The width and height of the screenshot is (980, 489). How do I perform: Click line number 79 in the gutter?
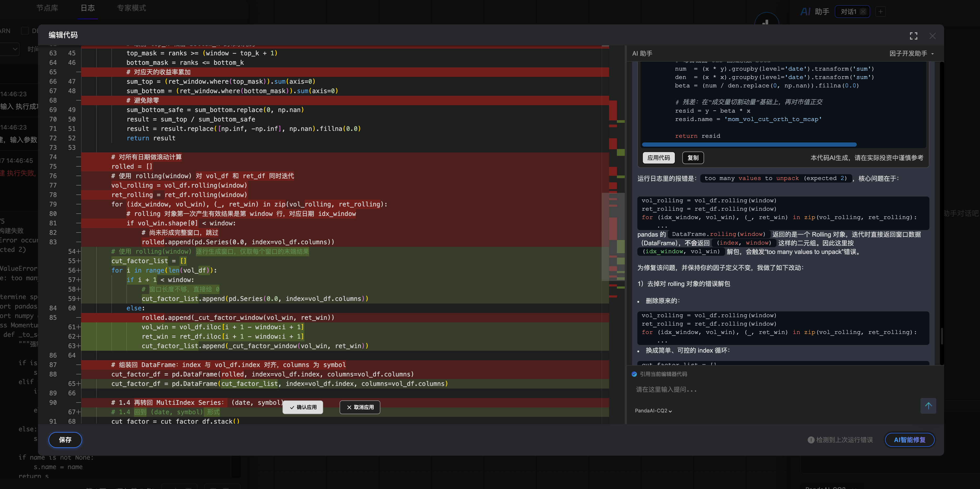(53, 204)
